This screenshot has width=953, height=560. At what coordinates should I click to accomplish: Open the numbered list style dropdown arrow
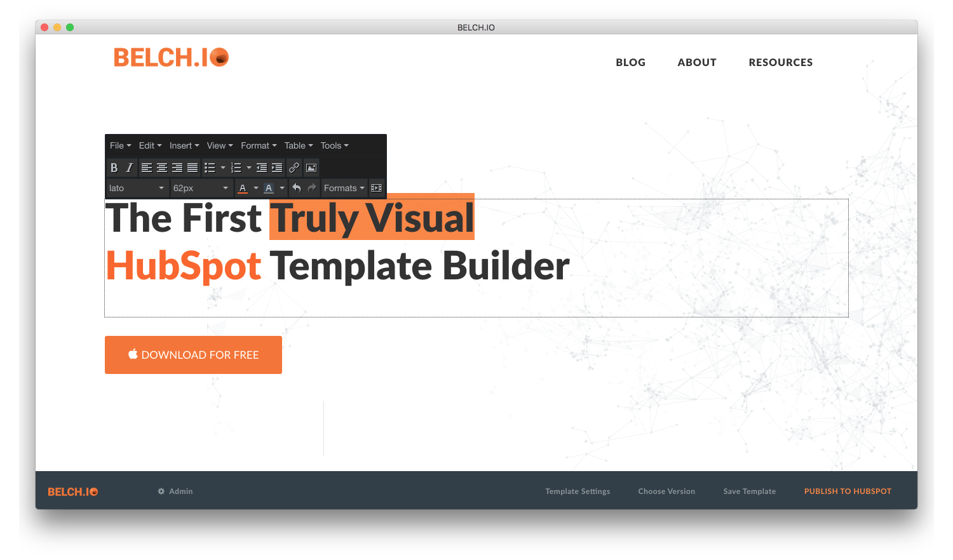pos(249,168)
